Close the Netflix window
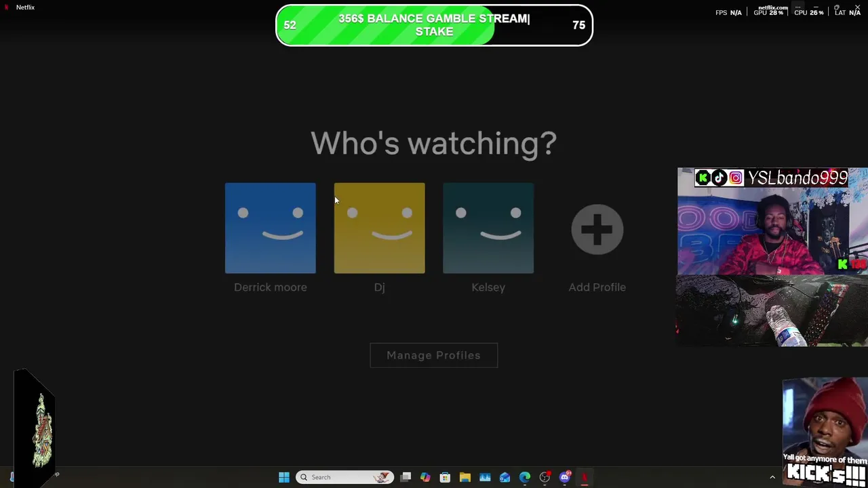 [x=858, y=7]
